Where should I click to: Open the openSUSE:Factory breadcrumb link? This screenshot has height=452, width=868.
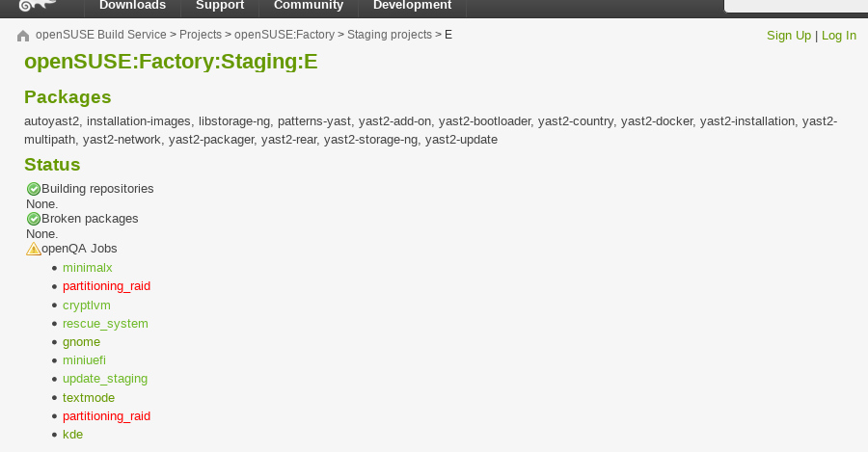pyautogui.click(x=285, y=35)
